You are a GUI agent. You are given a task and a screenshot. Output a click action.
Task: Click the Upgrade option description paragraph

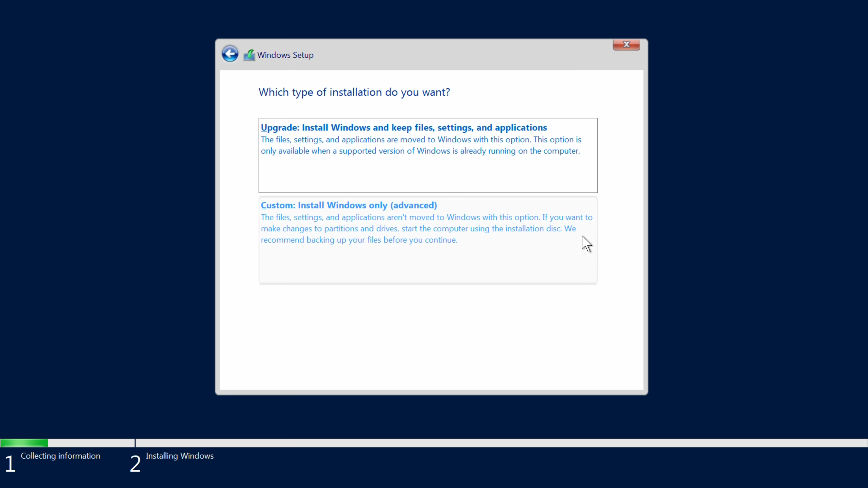click(421, 145)
